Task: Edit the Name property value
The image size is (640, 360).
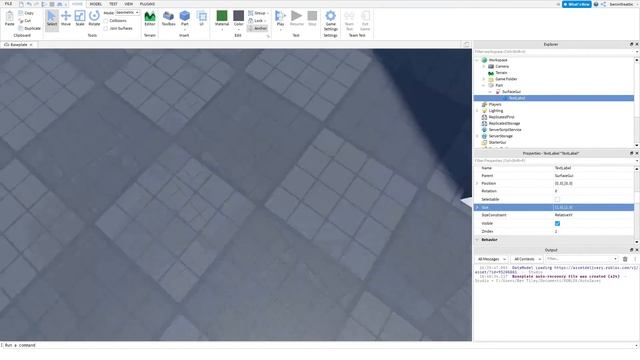Action: click(593, 168)
